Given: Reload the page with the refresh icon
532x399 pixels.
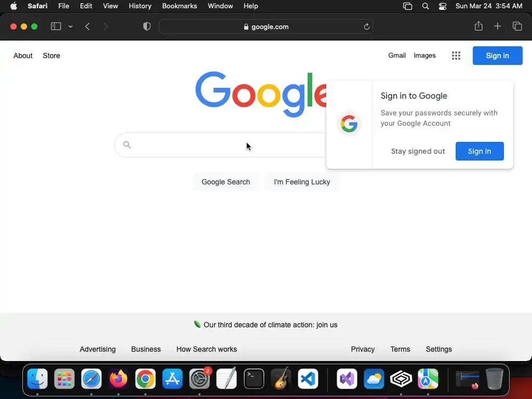Looking at the screenshot, I should point(366,27).
